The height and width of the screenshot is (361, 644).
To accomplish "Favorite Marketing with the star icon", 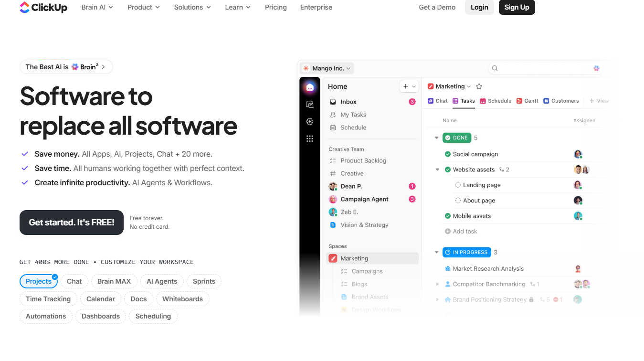I will coord(479,86).
